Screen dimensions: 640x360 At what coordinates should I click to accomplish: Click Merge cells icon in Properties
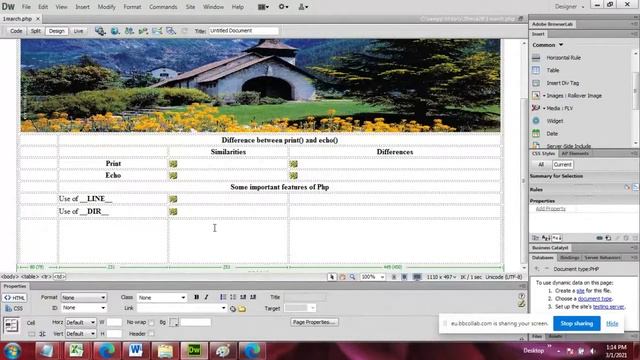pos(31,334)
